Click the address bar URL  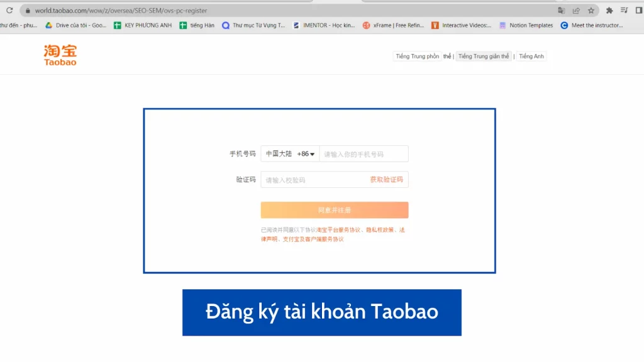121,11
